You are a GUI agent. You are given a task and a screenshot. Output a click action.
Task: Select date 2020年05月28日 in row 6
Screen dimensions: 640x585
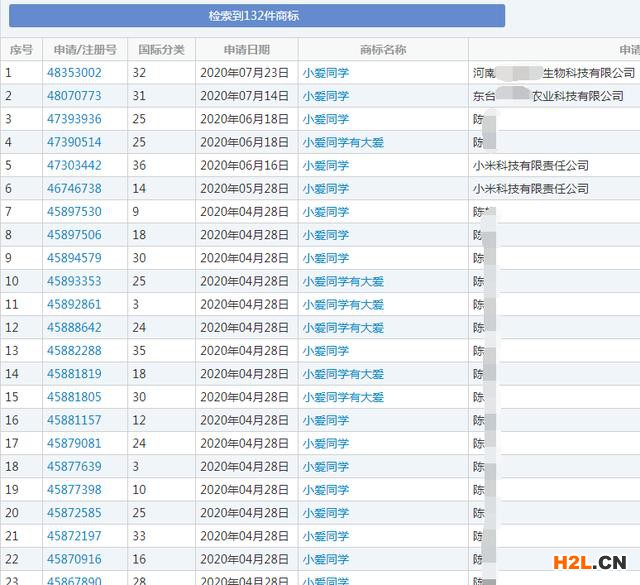pyautogui.click(x=244, y=189)
